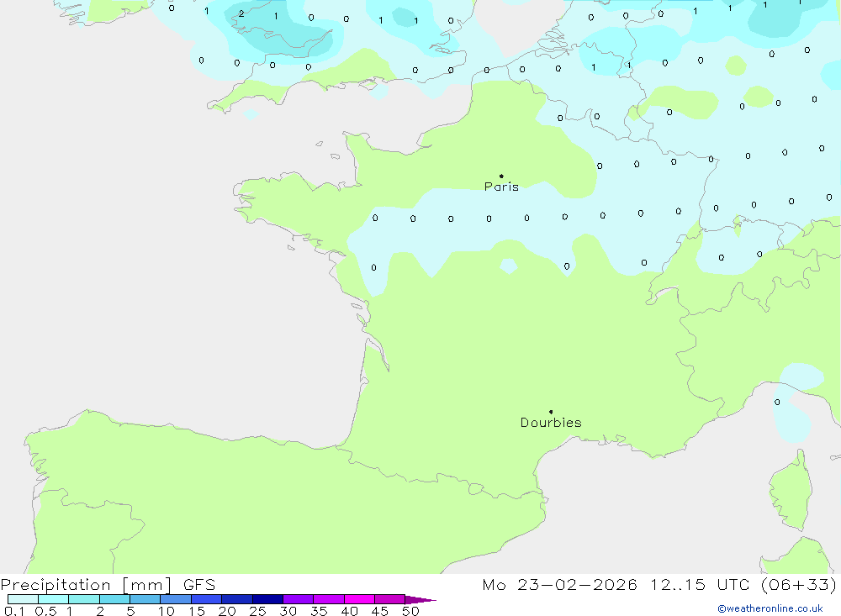The height and width of the screenshot is (616, 841).
Task: Click the legend label 35
Action: click(x=319, y=611)
